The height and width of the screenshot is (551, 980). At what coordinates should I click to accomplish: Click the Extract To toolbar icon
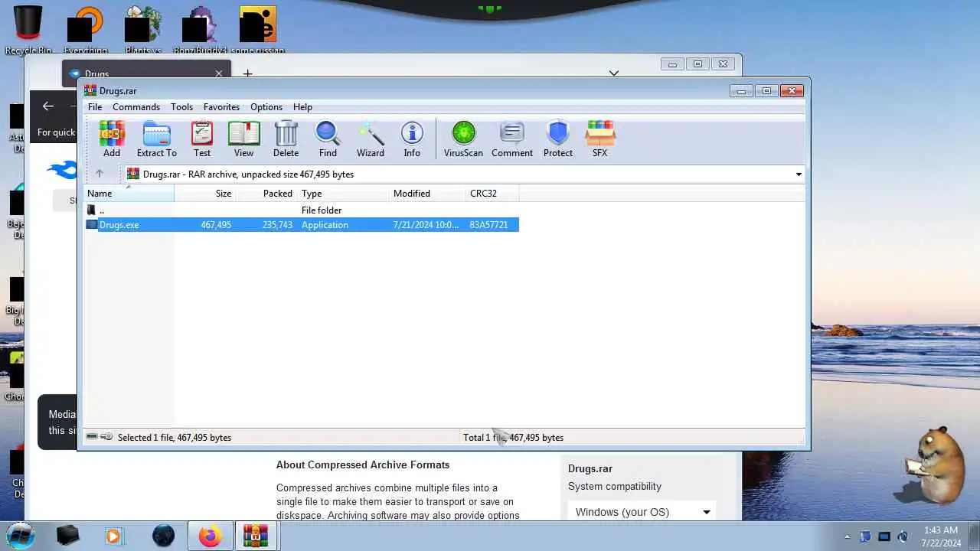(156, 139)
